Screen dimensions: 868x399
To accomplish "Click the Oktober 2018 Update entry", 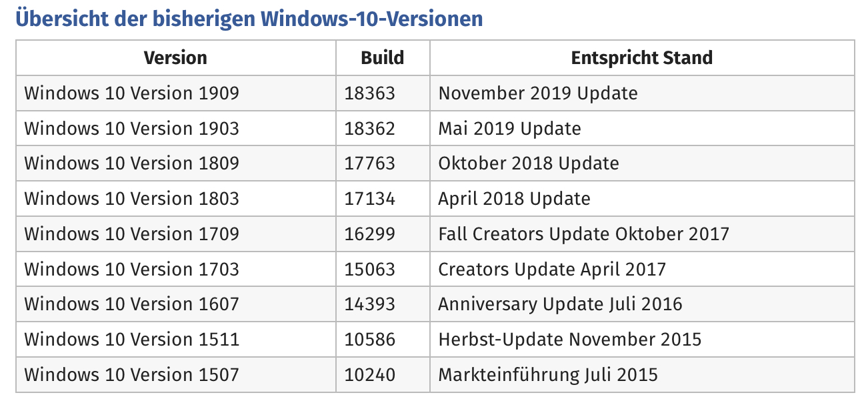I will pyautogui.click(x=529, y=163).
